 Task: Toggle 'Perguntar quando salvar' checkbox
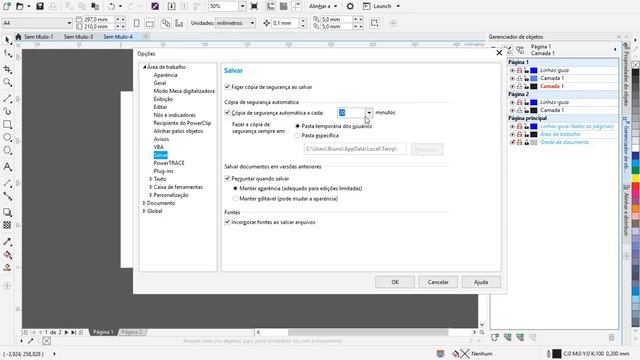click(227, 178)
